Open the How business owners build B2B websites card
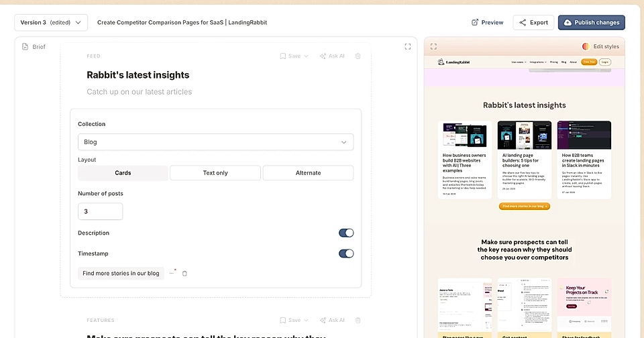This screenshot has width=644, height=338. click(x=465, y=160)
